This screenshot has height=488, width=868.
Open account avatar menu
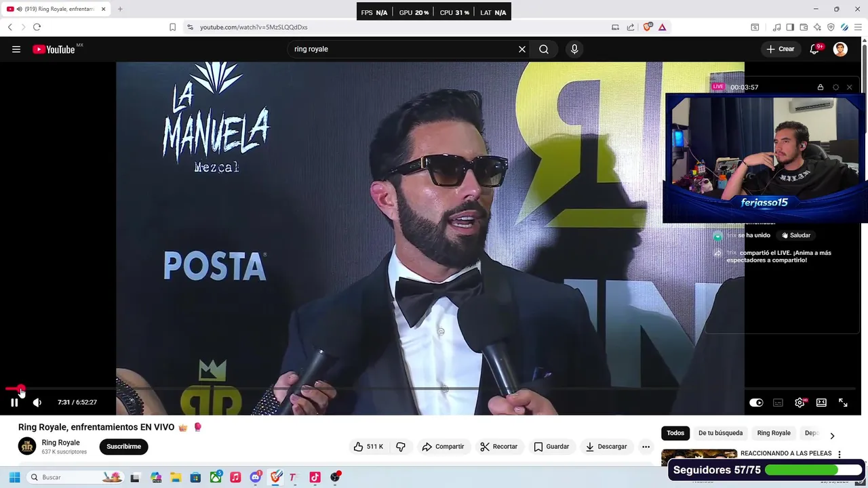tap(840, 49)
